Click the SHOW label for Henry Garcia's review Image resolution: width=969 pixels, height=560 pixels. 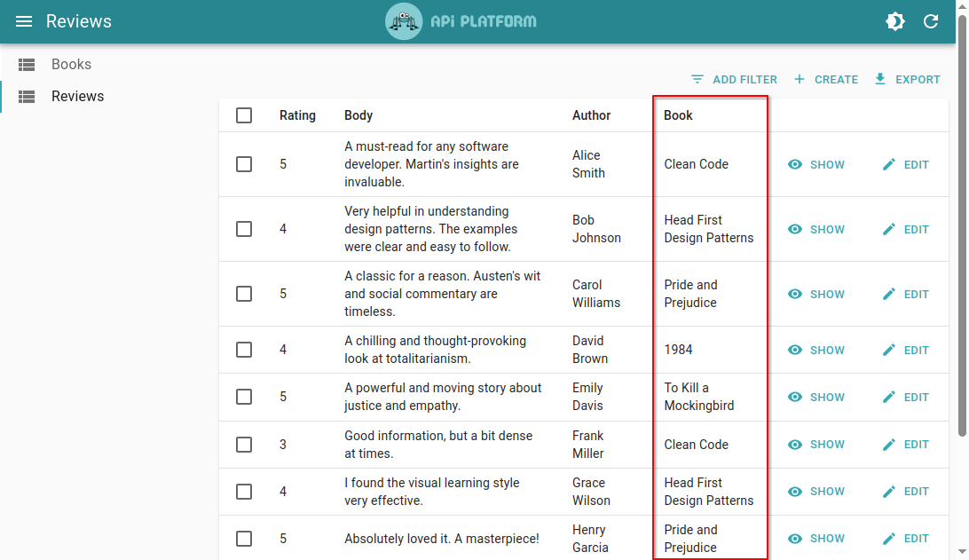pos(827,539)
